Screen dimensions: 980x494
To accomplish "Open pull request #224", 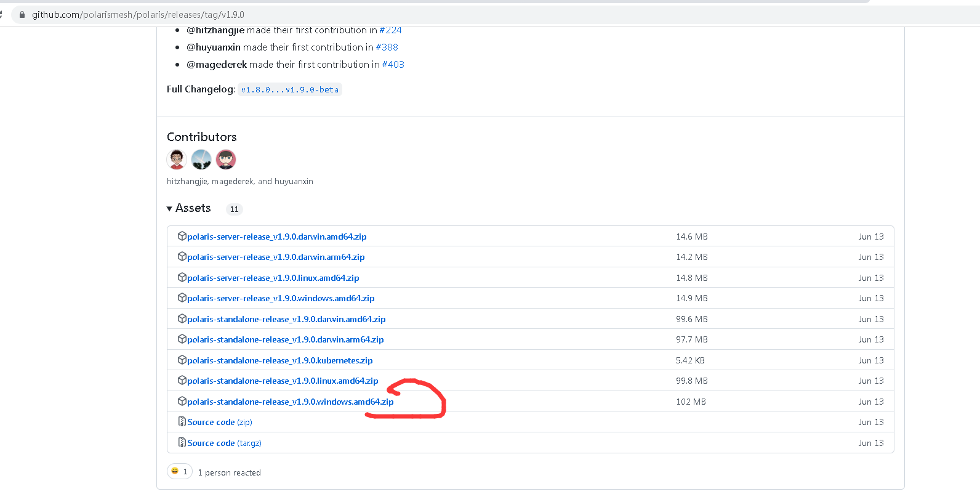I will (x=390, y=30).
